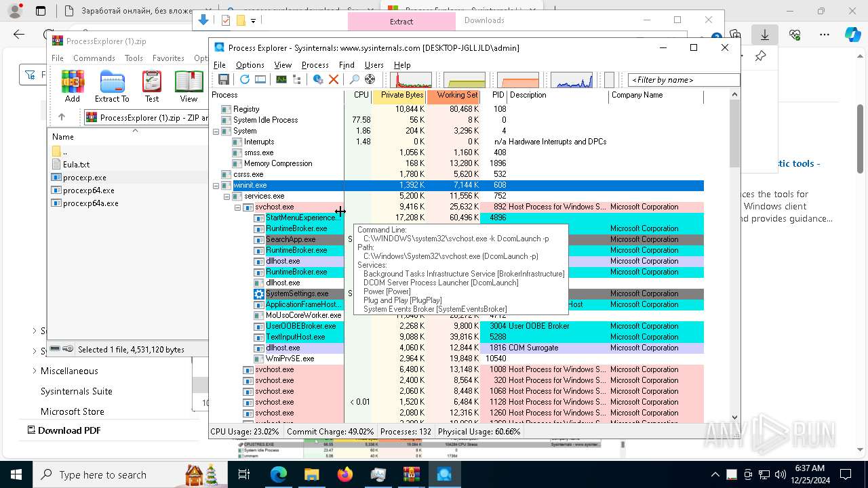Open the View menu in Process Explorer
This screenshot has width=868, height=488.
tap(283, 65)
